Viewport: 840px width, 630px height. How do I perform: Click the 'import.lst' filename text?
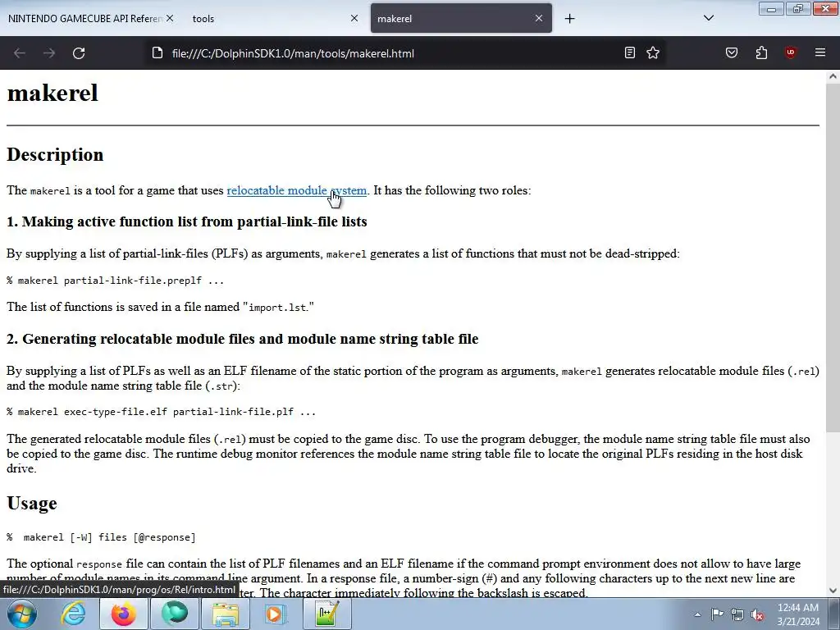click(x=277, y=308)
